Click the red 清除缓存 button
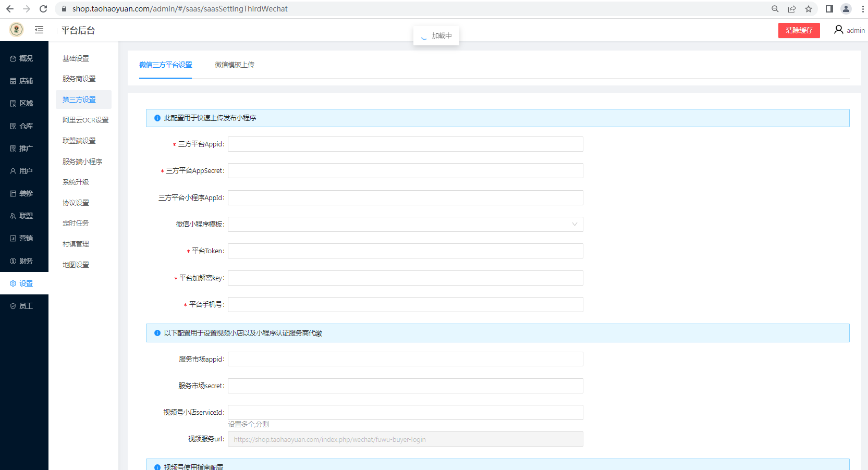Image resolution: width=868 pixels, height=470 pixels. [799, 30]
